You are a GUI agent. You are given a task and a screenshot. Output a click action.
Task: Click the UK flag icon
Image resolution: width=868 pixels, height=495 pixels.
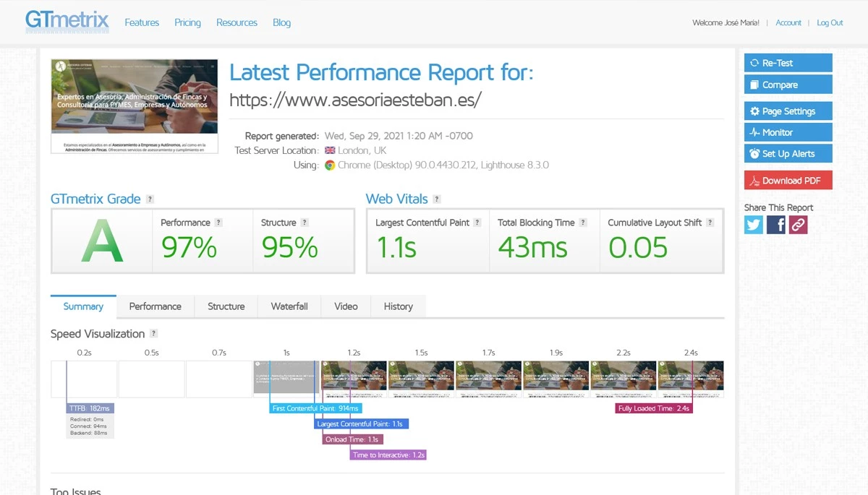[330, 150]
